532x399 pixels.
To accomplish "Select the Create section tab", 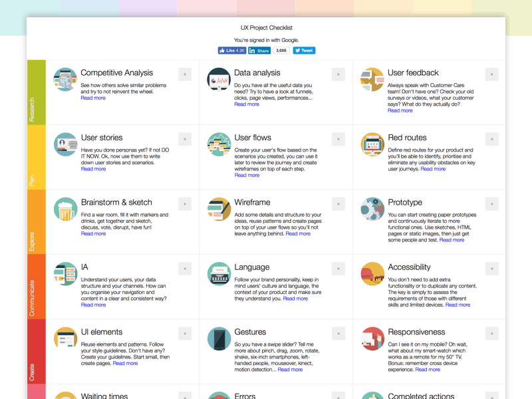I will [x=37, y=352].
